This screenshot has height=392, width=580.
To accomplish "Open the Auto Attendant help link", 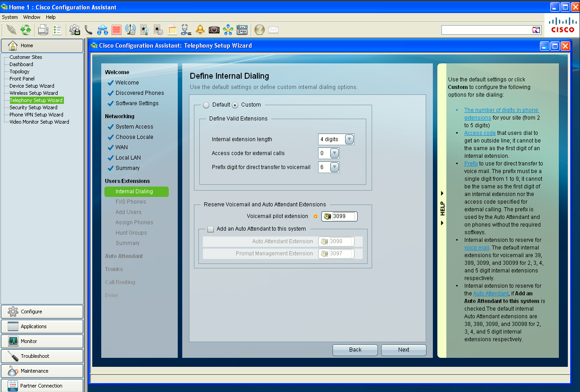I will [x=490, y=294].
